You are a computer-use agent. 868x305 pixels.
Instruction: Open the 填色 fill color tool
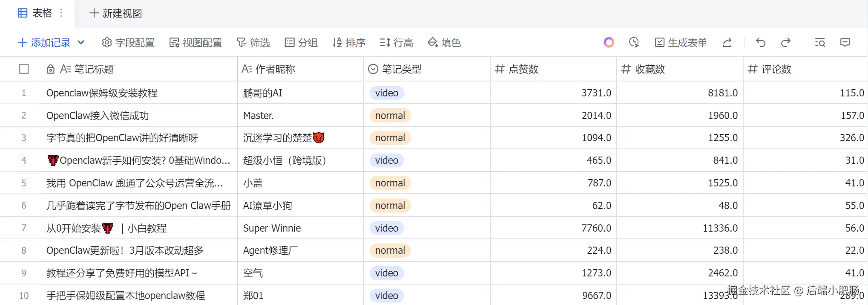tap(444, 43)
